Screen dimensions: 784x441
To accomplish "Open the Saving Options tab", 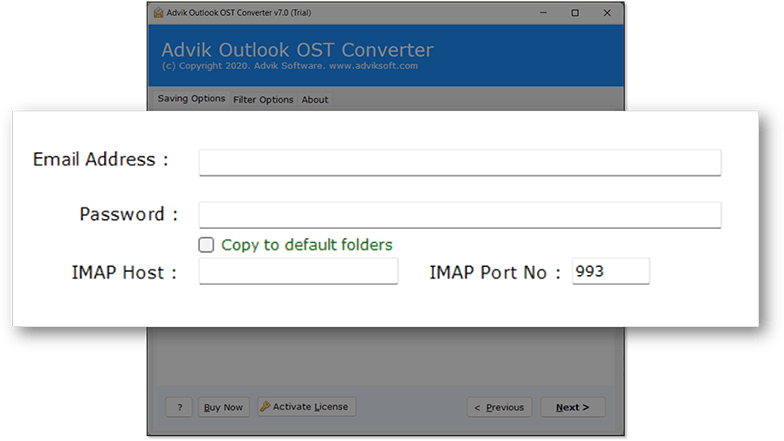I will [x=192, y=98].
